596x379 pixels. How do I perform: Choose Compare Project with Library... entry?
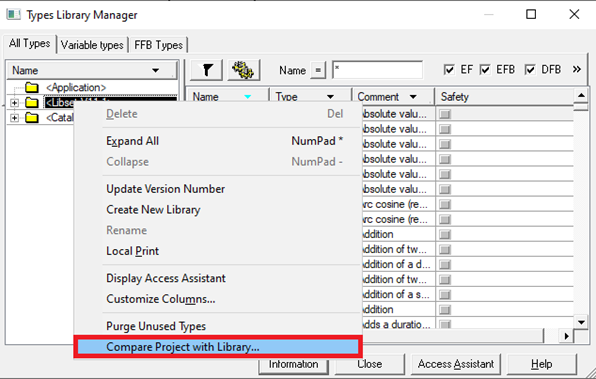[x=218, y=347]
